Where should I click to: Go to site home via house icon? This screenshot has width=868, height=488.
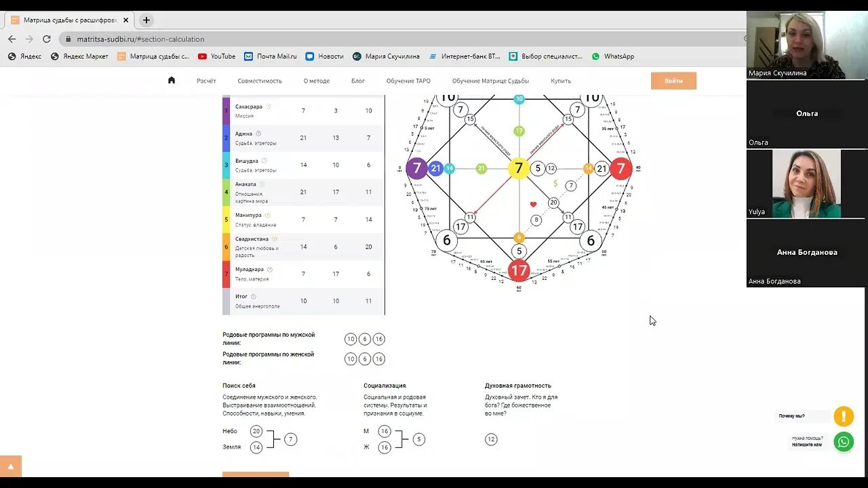[172, 80]
